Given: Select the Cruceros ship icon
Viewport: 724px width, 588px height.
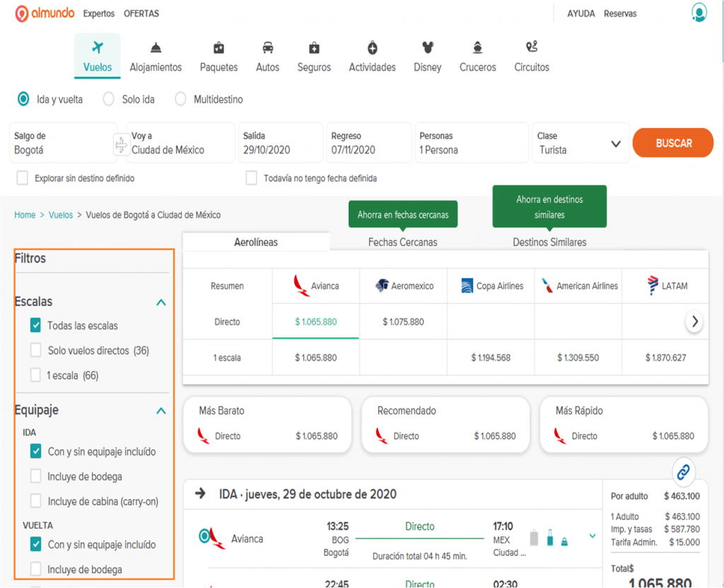Looking at the screenshot, I should 478,47.
